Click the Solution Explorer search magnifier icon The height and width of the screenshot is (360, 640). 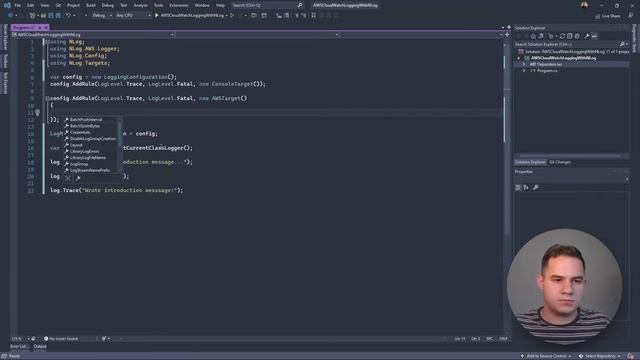[622, 44]
